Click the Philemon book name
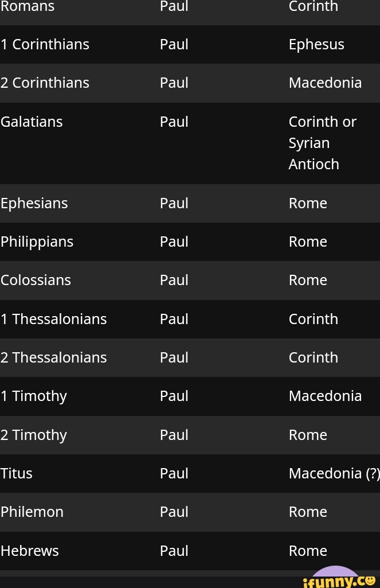This screenshot has height=588, width=380. point(32,512)
